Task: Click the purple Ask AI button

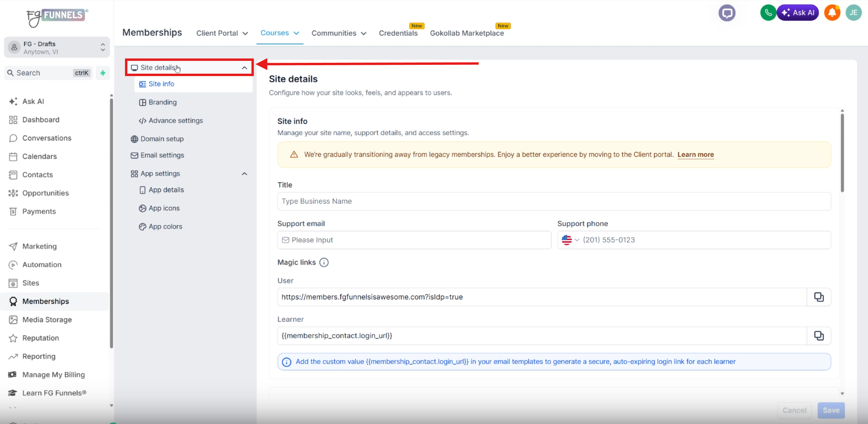Action: (x=798, y=13)
